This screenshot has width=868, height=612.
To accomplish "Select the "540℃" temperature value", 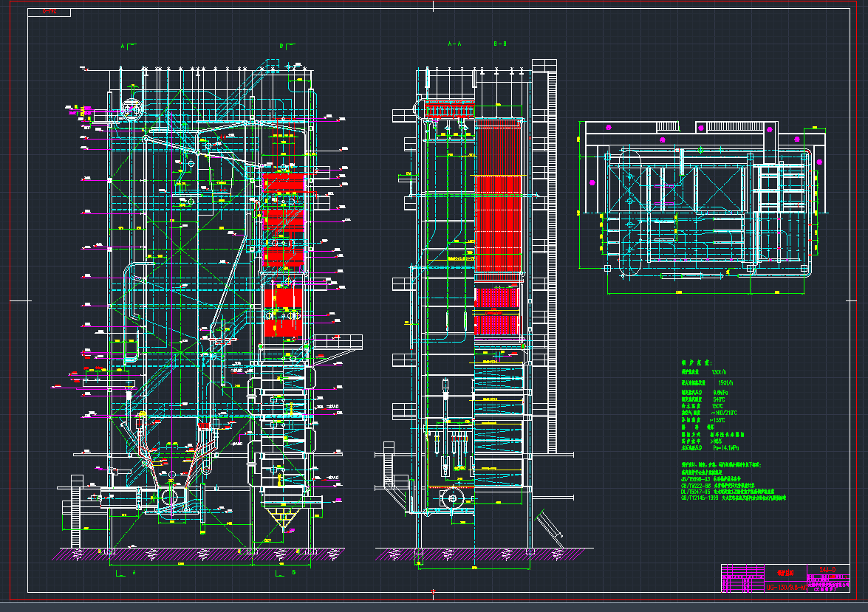I will point(719,399).
